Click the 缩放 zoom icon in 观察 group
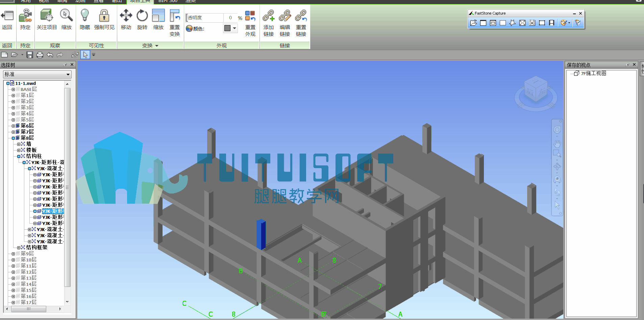 coord(66,16)
